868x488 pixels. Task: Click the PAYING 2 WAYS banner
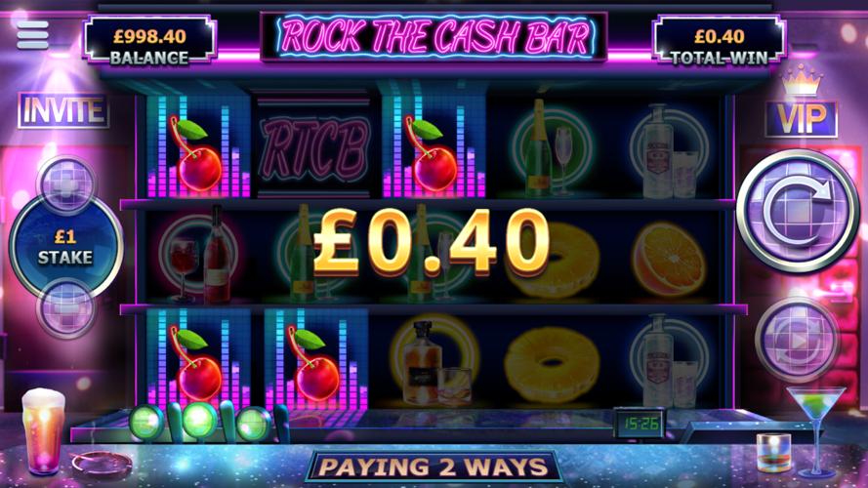(x=433, y=467)
